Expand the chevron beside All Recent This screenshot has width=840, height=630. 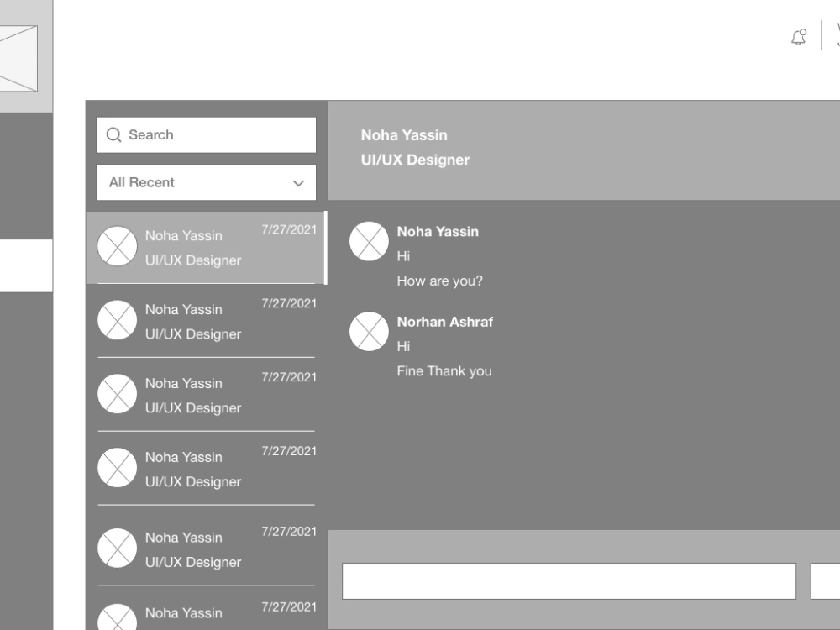point(298,183)
